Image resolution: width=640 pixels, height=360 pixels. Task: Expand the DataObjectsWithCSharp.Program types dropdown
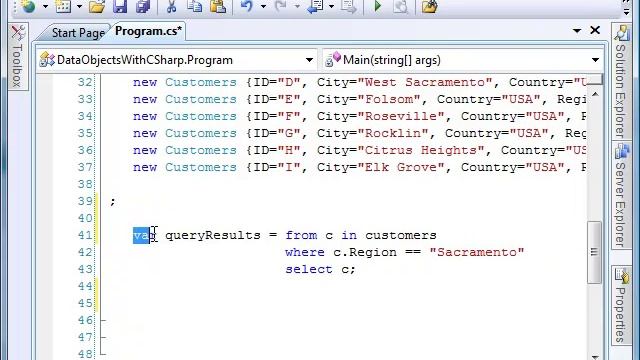click(309, 60)
